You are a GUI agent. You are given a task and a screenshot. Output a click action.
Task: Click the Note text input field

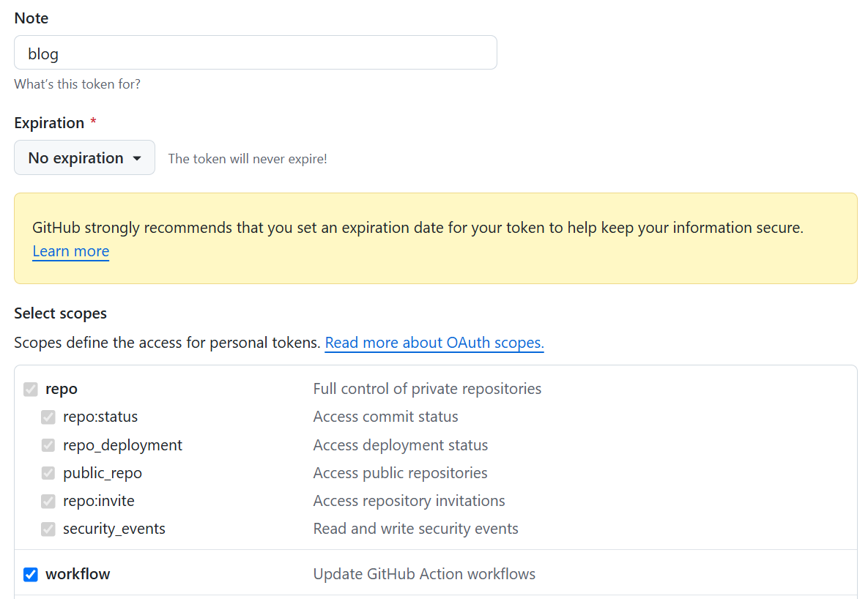click(x=255, y=53)
